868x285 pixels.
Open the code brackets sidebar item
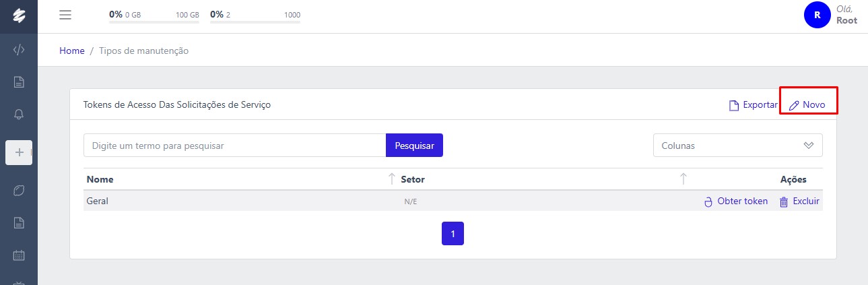pos(19,49)
